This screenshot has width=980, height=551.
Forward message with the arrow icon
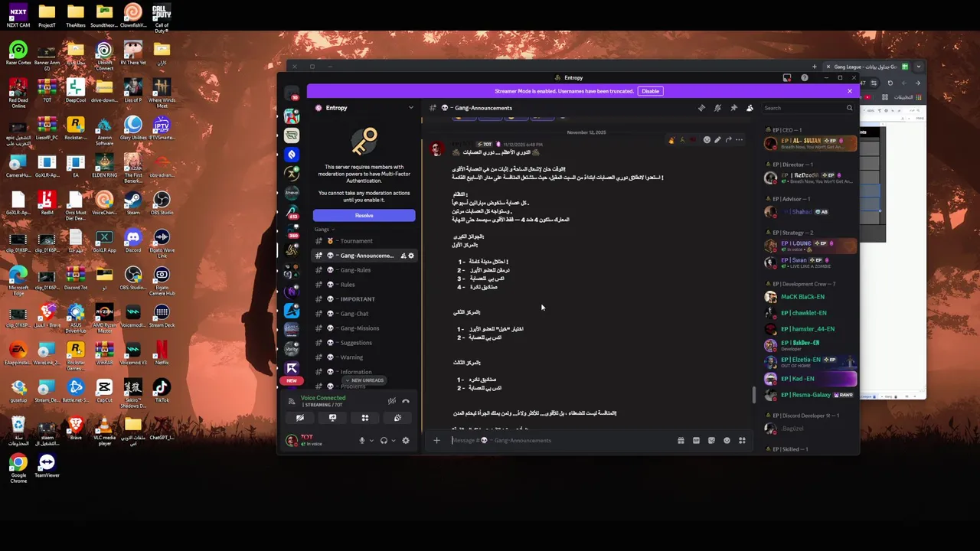pyautogui.click(x=728, y=140)
